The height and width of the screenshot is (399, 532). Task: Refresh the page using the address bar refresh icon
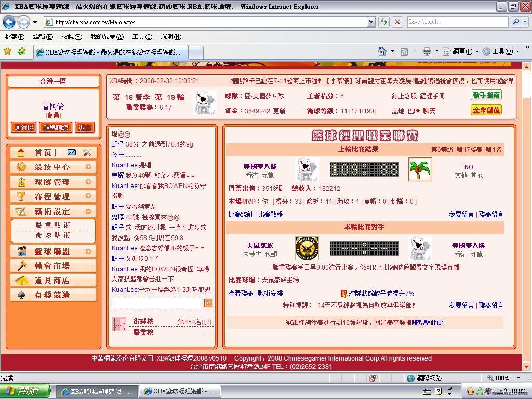pos(384,22)
